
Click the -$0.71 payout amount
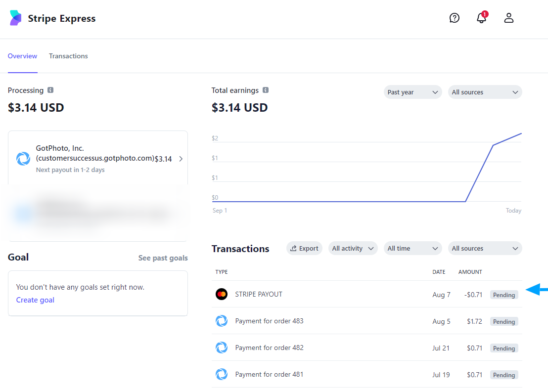pos(473,295)
